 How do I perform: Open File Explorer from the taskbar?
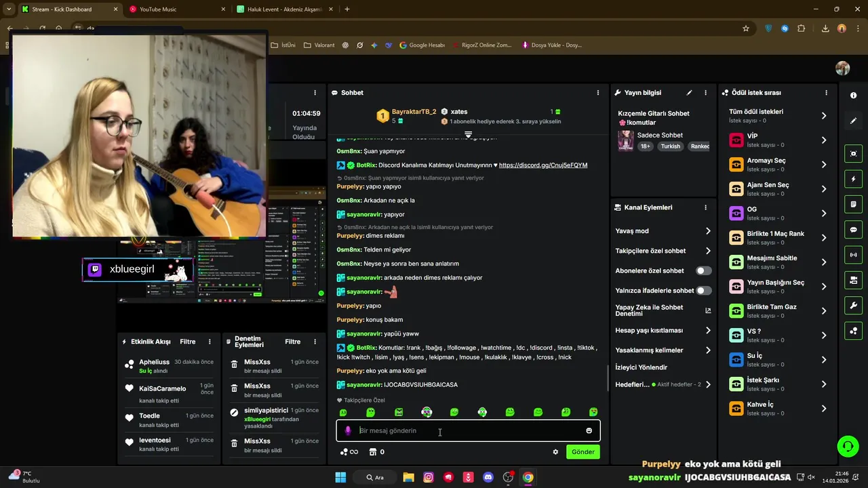(408, 477)
